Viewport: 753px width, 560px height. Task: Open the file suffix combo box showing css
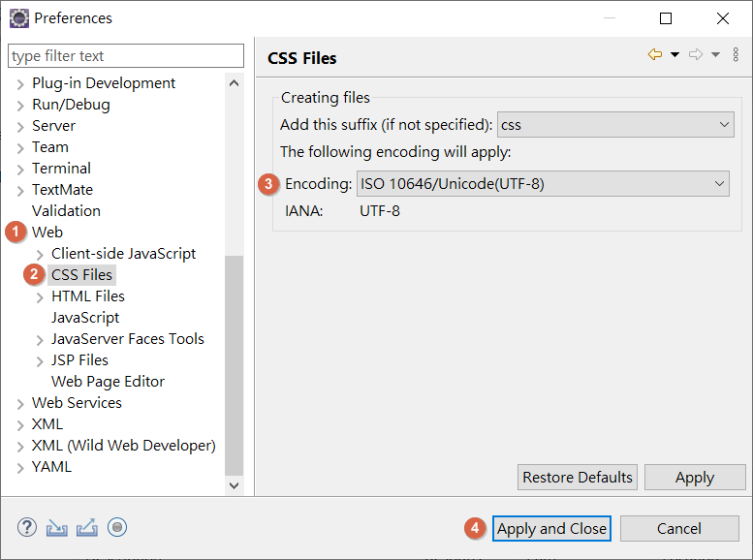[x=615, y=125]
